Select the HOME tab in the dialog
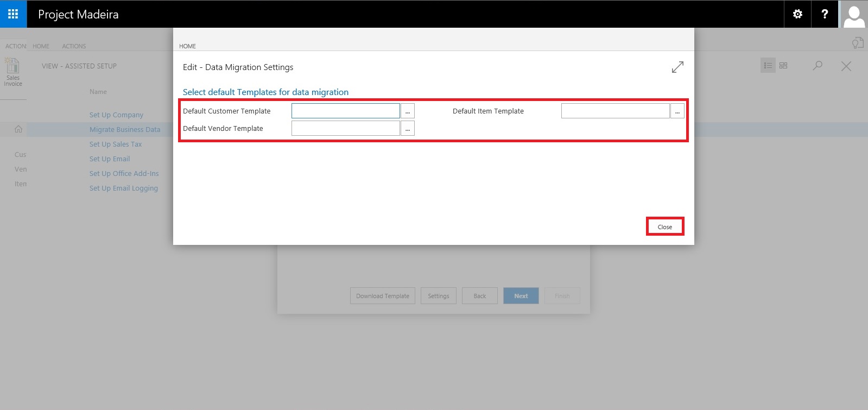This screenshot has height=410, width=868. (x=187, y=46)
